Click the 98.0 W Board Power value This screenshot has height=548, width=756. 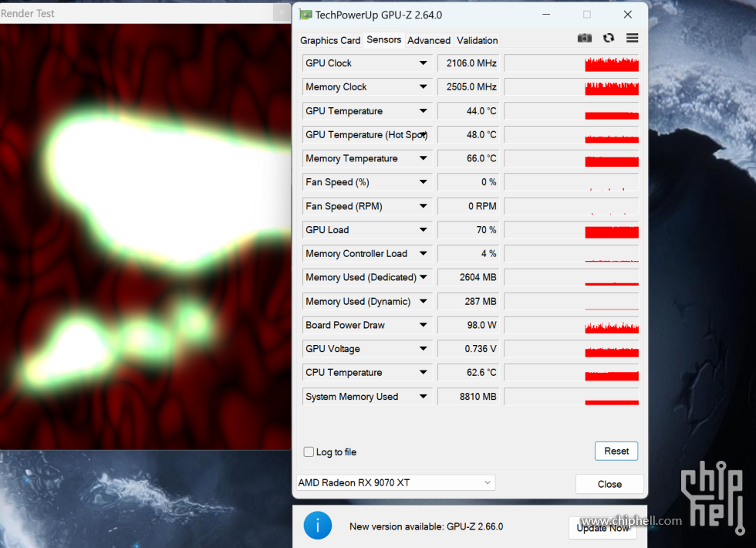469,325
